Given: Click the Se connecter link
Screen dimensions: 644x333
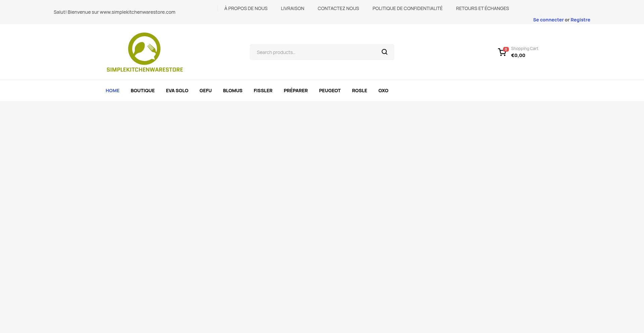Looking at the screenshot, I should (548, 20).
